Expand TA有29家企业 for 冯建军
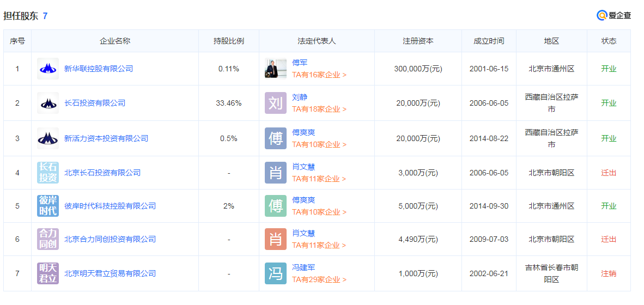644x305 pixels. pos(319,279)
